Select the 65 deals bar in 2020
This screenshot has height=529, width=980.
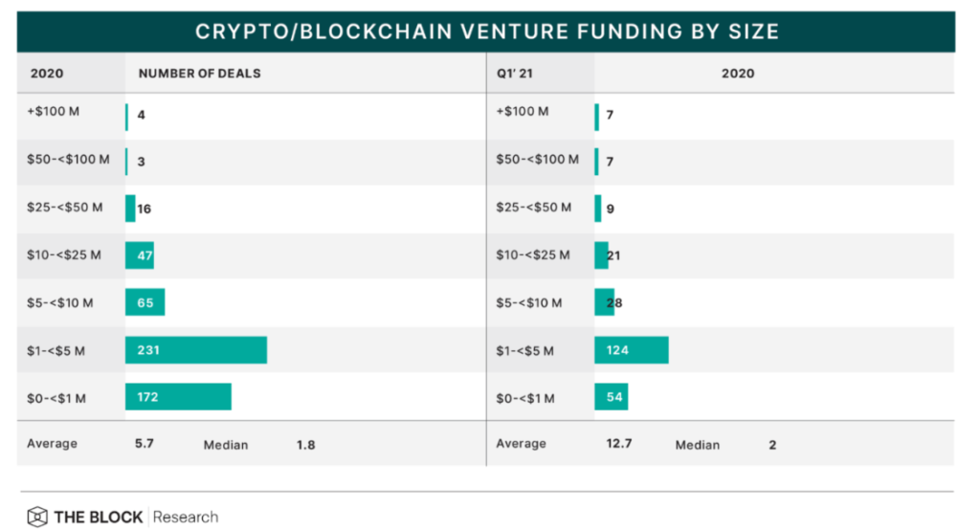[x=145, y=303]
